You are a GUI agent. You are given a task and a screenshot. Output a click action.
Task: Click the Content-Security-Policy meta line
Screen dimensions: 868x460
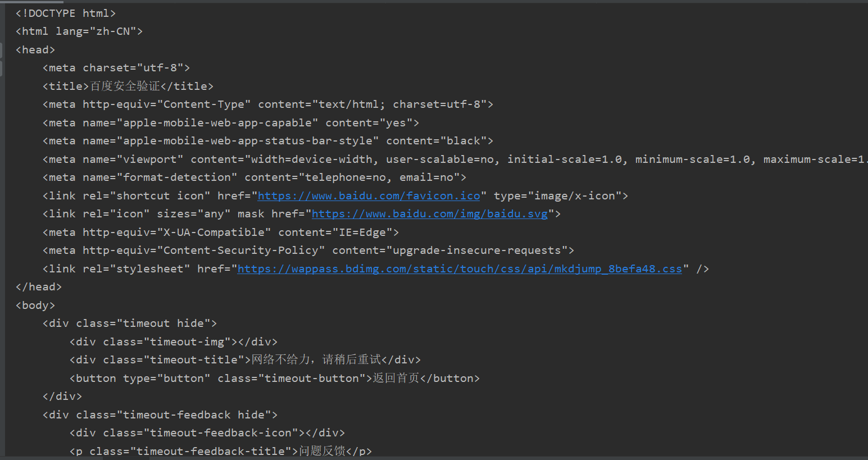308,251
